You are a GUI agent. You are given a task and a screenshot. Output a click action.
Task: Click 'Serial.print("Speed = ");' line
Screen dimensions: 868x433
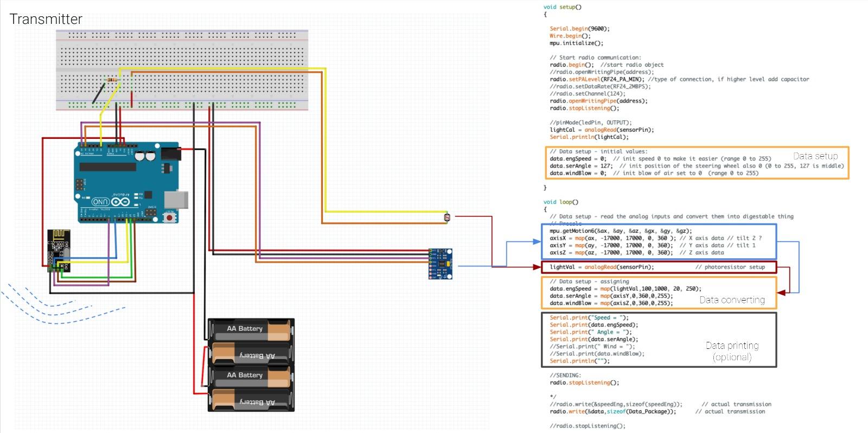coord(589,317)
